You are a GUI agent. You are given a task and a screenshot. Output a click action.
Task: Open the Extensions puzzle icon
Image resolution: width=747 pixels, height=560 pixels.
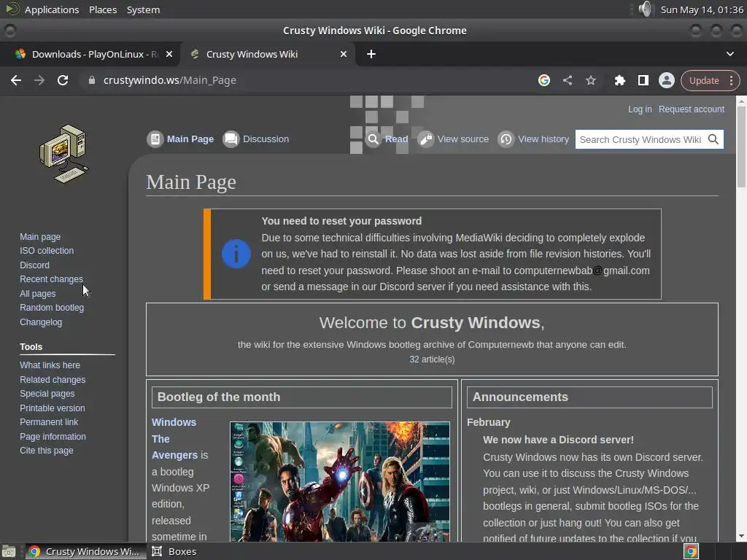620,80
